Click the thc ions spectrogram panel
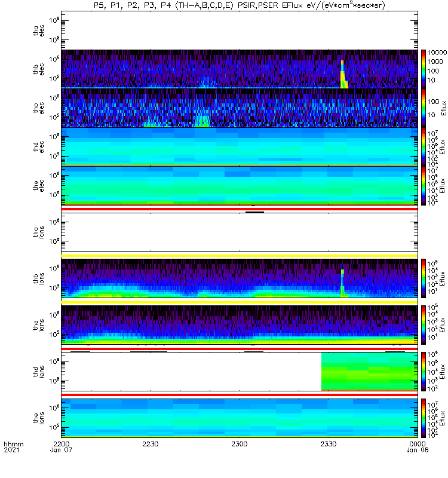The image size is (448, 478). 240,325
